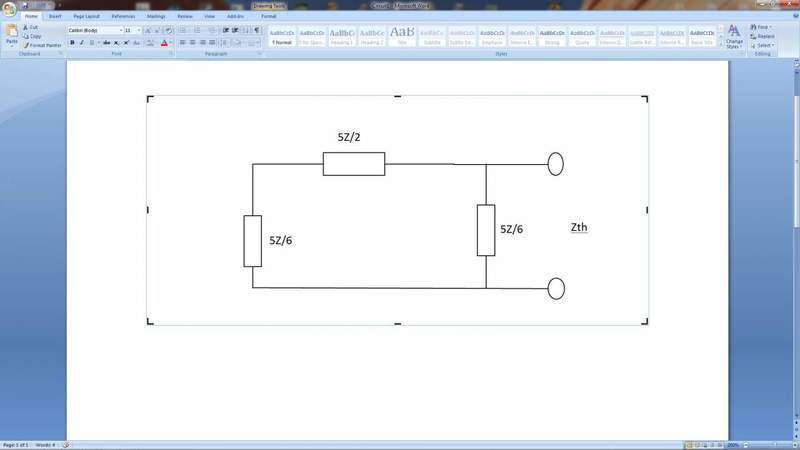Open the References tab
This screenshot has height=450, width=800.
coord(123,16)
